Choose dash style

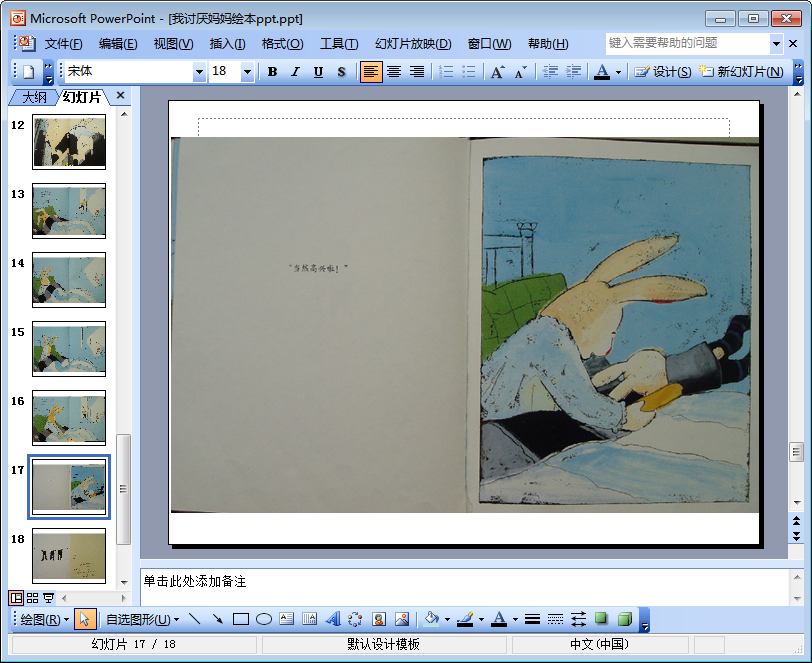555,619
